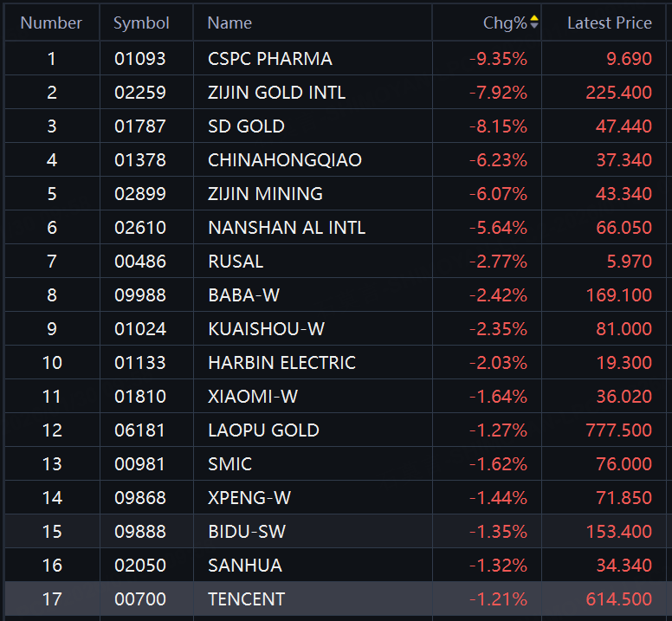Click the BIDU-SW stock name

(246, 532)
